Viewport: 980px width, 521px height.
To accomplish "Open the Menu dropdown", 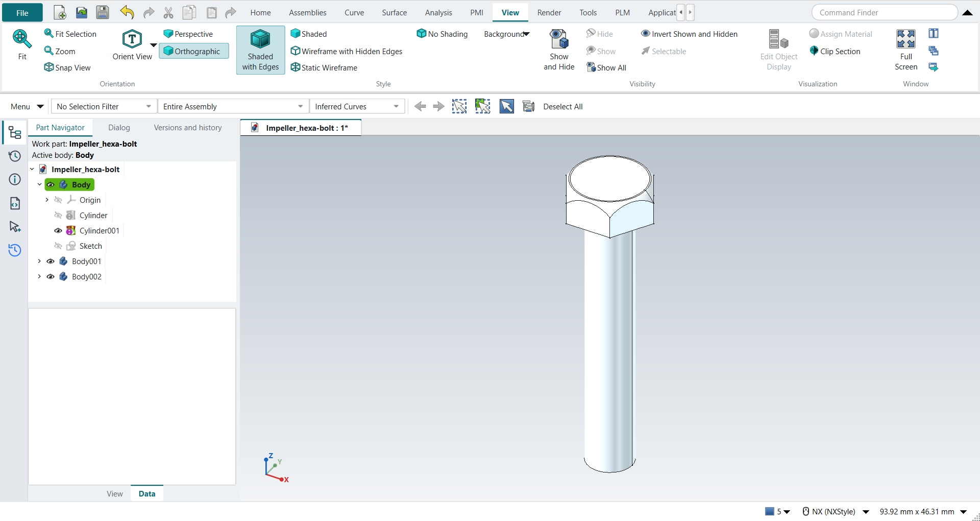I will click(x=27, y=106).
